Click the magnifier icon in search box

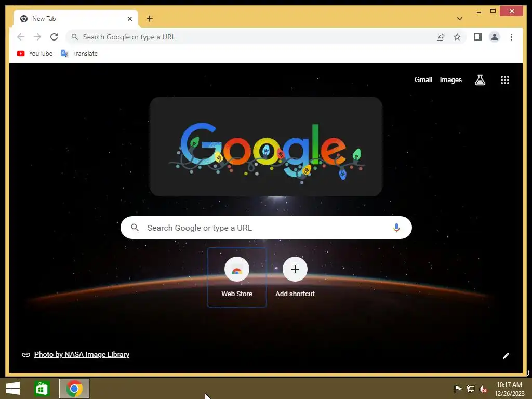135,228
